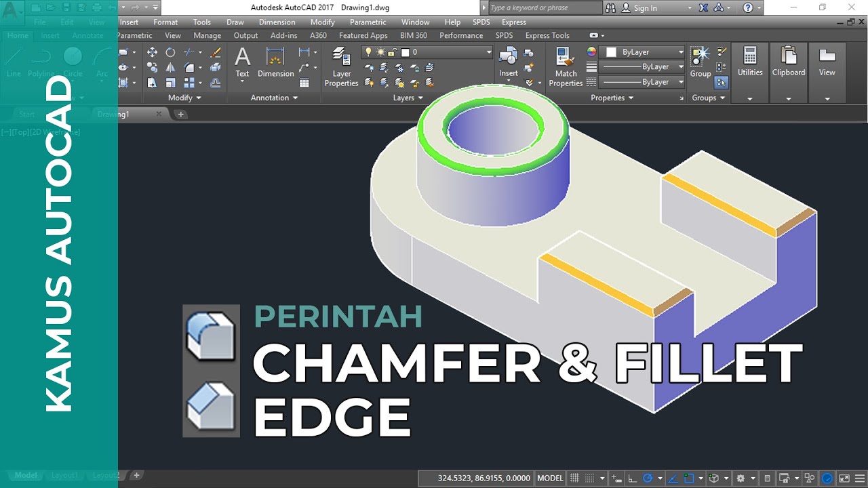Open the Utilities panel flyout
Screen dimensions: 868x488
coord(750,98)
